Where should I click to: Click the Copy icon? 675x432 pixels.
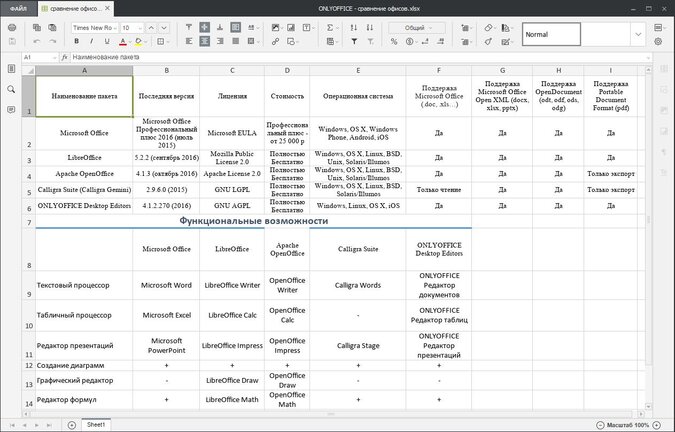point(37,27)
